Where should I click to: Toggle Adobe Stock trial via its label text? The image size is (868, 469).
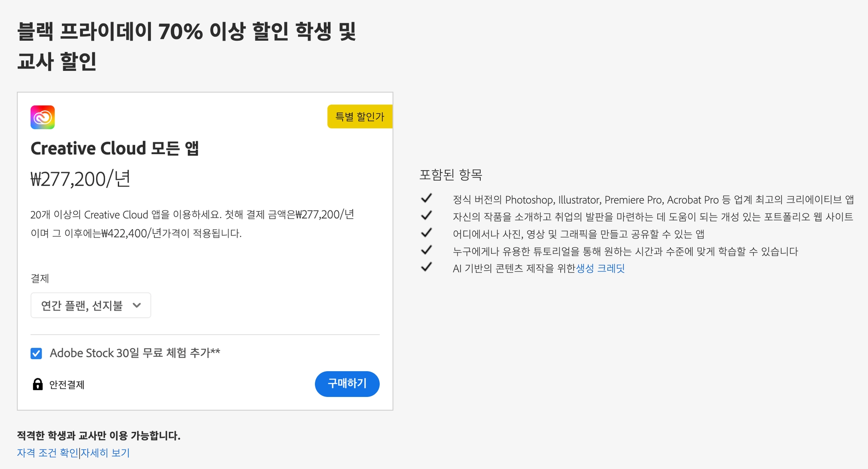point(135,353)
